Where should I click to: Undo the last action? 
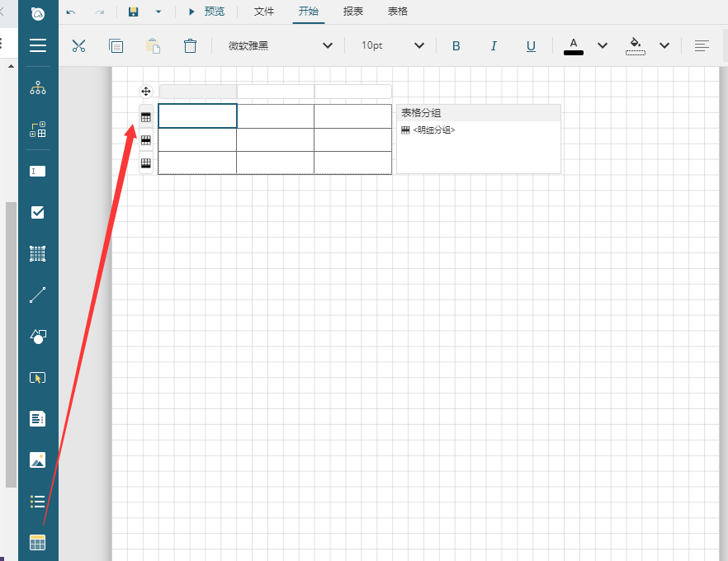[71, 12]
